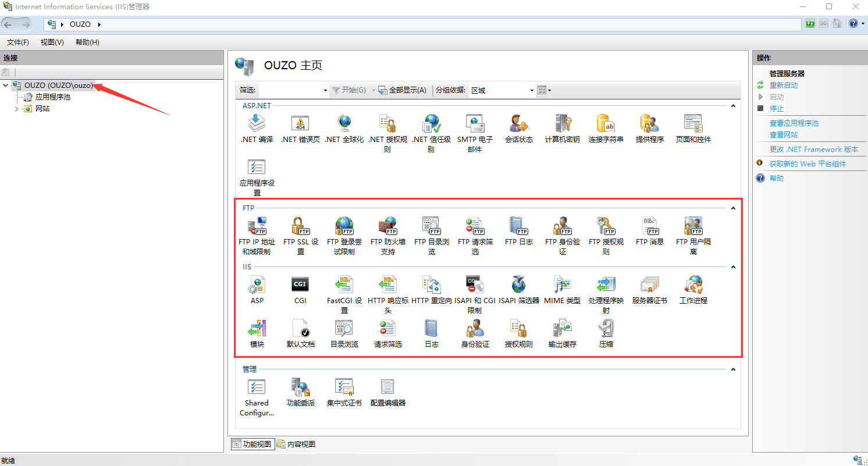
Task: Open FTP SSL 设置
Action: [300, 236]
